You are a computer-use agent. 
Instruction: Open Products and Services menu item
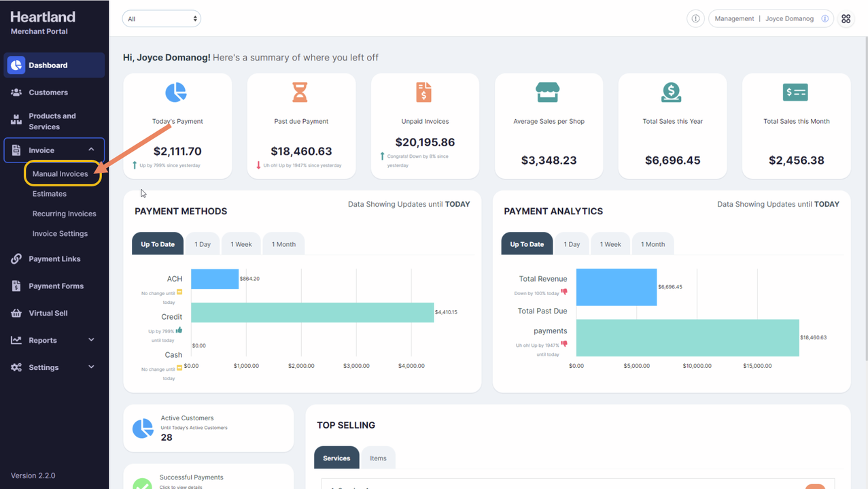coord(52,121)
